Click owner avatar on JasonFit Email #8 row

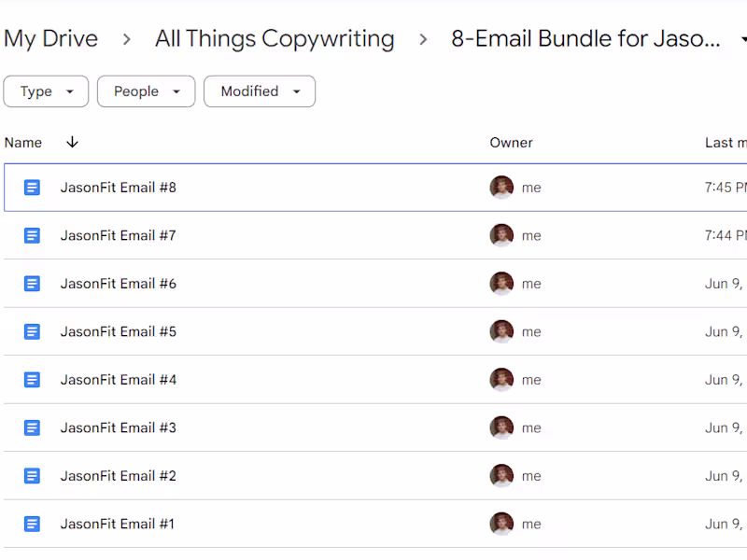point(501,188)
